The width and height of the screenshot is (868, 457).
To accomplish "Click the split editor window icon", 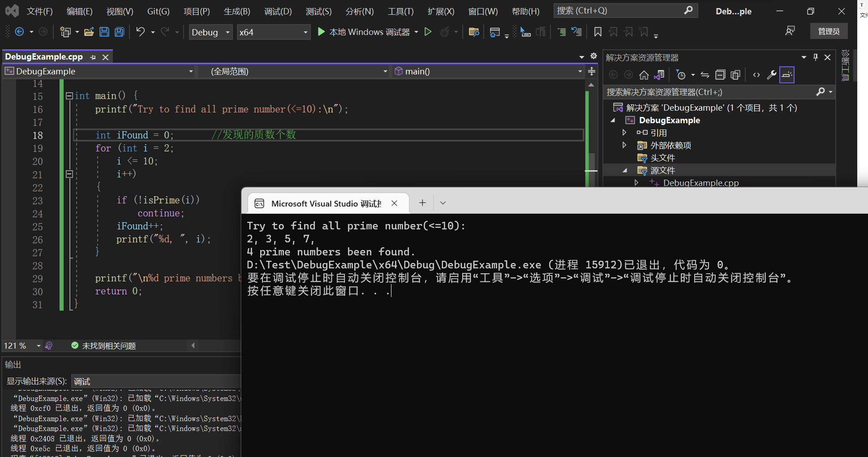I will pyautogui.click(x=592, y=71).
